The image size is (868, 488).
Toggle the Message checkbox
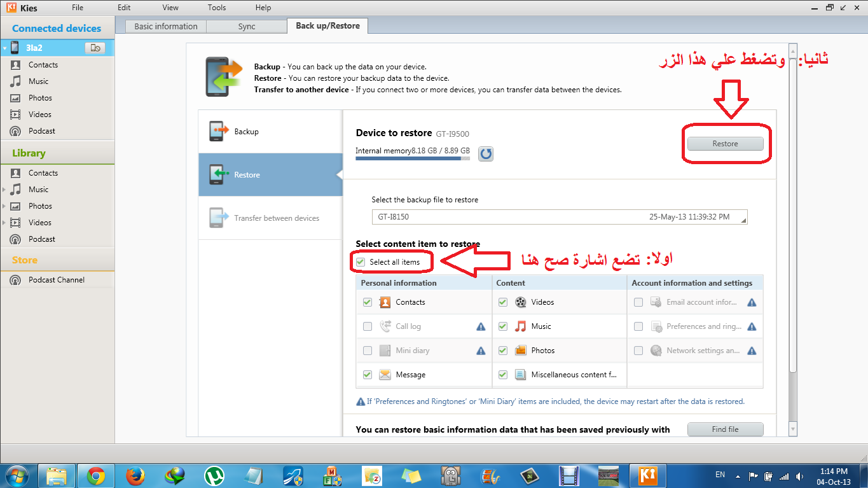pos(368,375)
